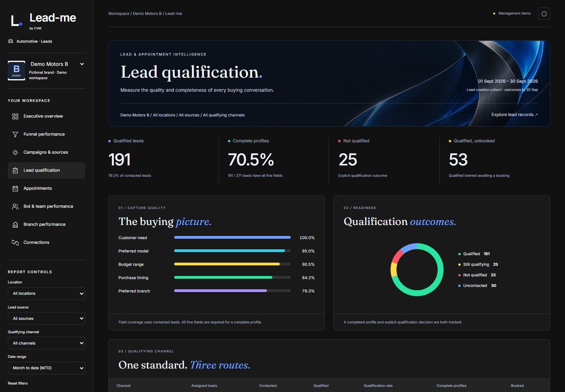
Task: Click Demo Motors B in the top breadcrumb
Action: (147, 14)
